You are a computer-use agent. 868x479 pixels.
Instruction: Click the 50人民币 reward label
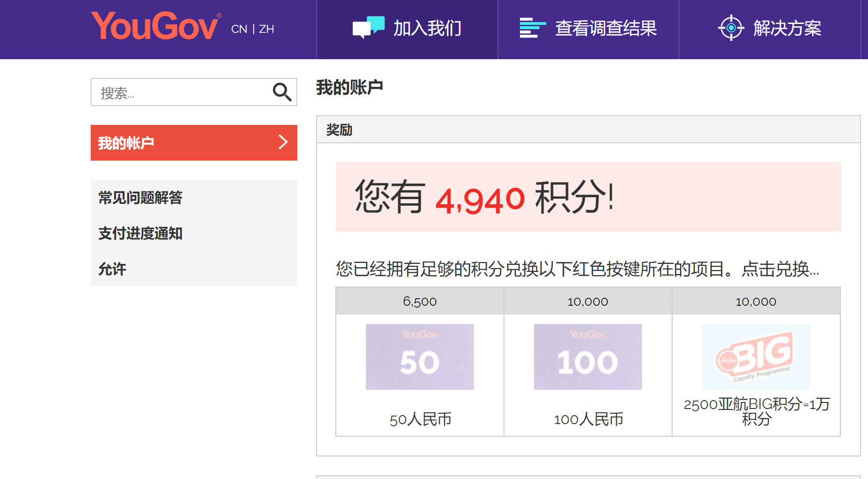420,419
